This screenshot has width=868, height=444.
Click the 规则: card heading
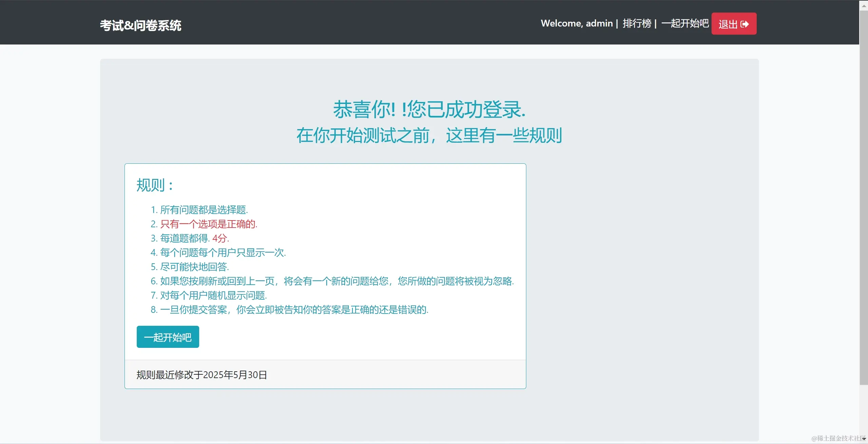(x=155, y=185)
